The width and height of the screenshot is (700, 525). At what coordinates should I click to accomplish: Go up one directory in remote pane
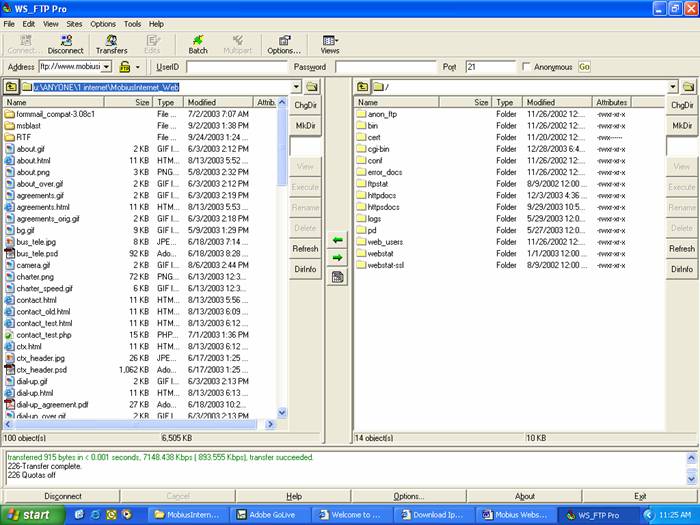[362, 87]
